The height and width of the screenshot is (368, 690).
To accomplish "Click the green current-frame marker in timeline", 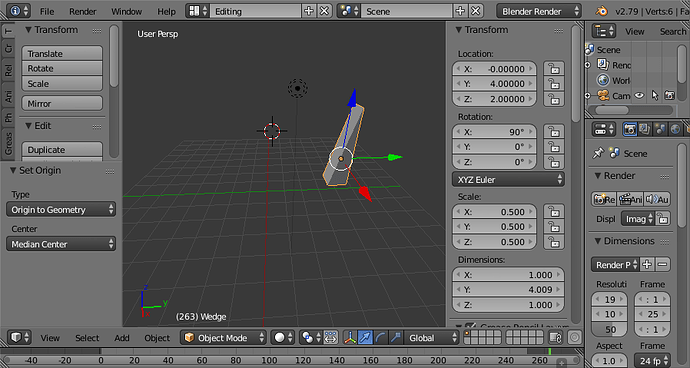I will [550, 351].
